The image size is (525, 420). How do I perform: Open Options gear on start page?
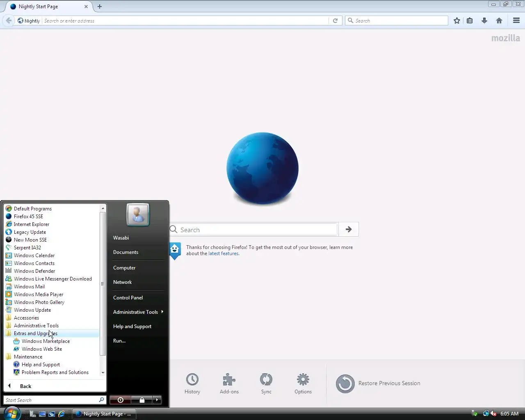[x=303, y=383]
